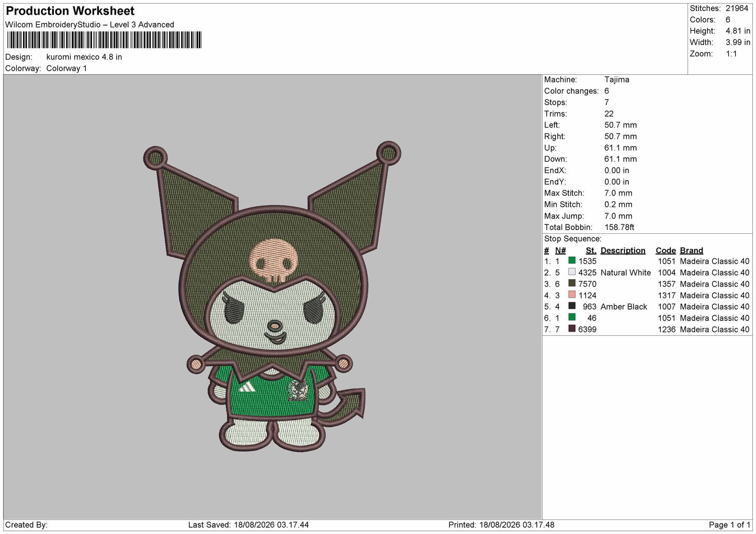Click the stitch count '7570'
The height and width of the screenshot is (534, 756).
588,285
